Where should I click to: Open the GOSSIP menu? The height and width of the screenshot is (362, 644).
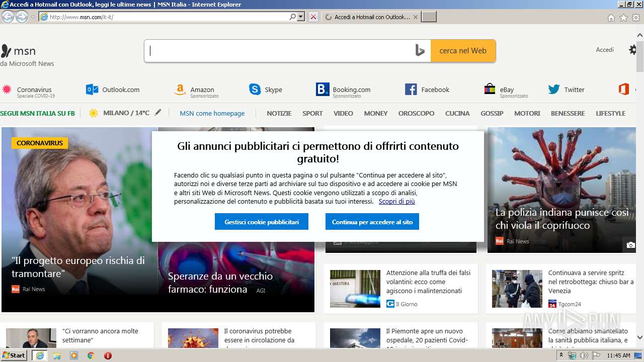492,113
